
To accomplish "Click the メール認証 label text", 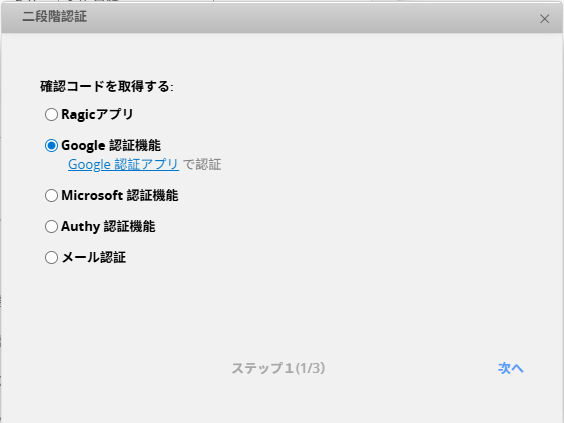I will [x=94, y=257].
